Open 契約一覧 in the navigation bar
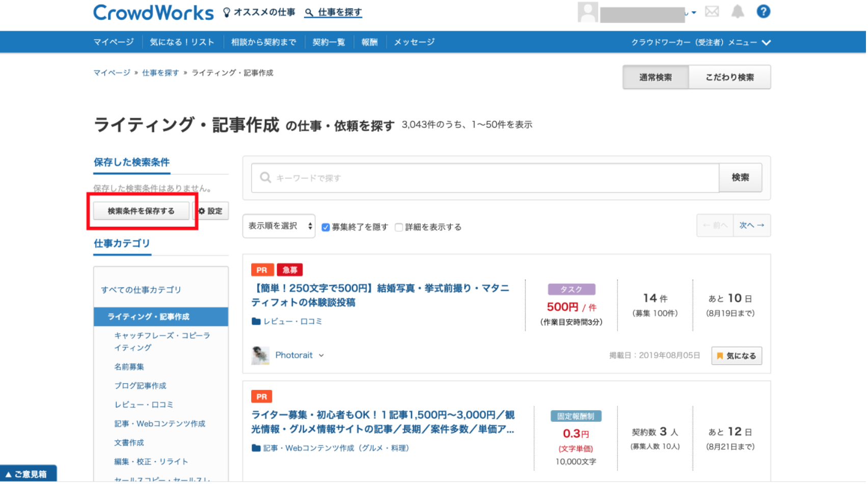This screenshot has width=868, height=484. click(329, 42)
